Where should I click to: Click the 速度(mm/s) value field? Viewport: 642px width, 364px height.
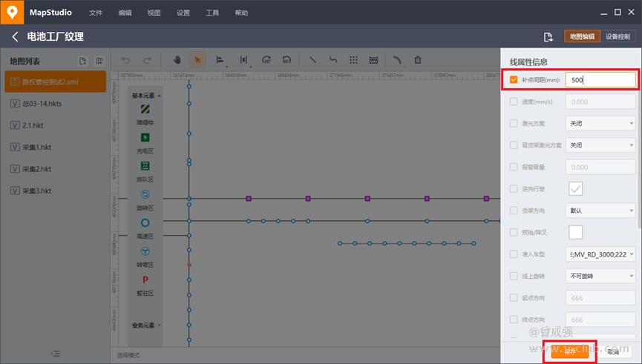point(600,102)
